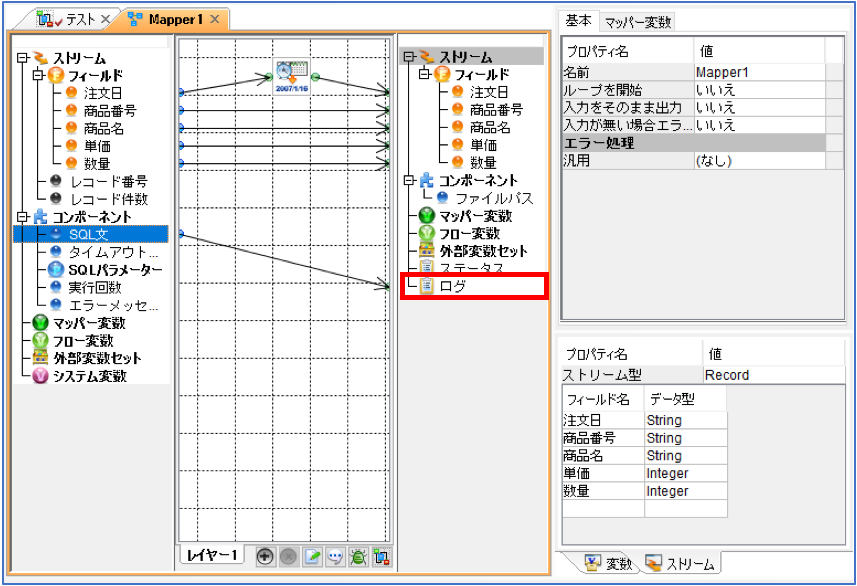Open the layer rename pencil icon
This screenshot has width=857, height=586.
(312, 556)
